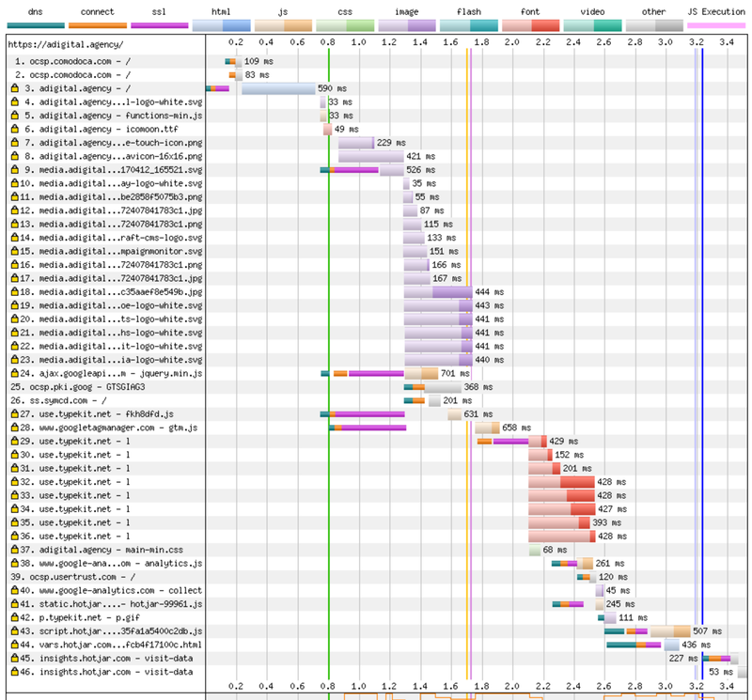Click the ssl legend magenta bar
This screenshot has width=752, height=700.
(x=159, y=25)
